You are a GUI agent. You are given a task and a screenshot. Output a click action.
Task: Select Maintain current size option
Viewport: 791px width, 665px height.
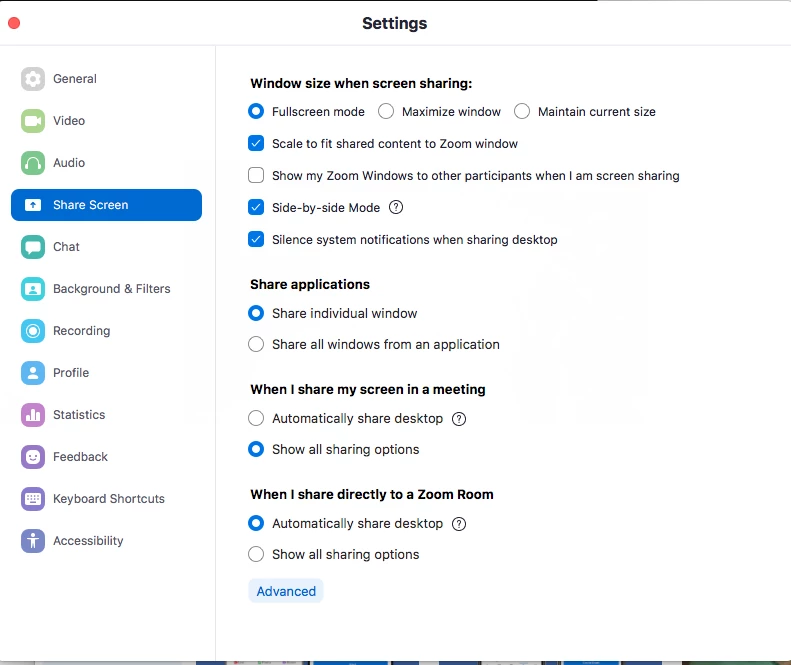[x=522, y=112]
